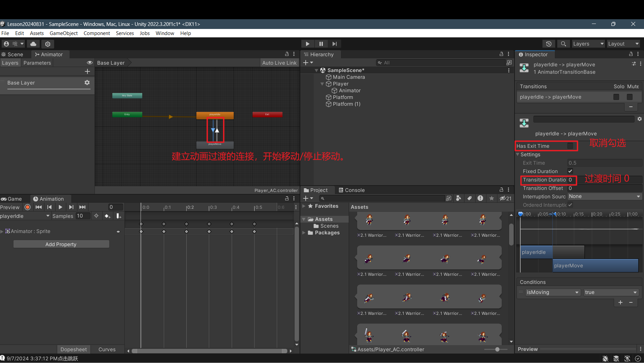Click the Base Layer gear icon
The height and width of the screenshot is (363, 644).
tap(87, 82)
